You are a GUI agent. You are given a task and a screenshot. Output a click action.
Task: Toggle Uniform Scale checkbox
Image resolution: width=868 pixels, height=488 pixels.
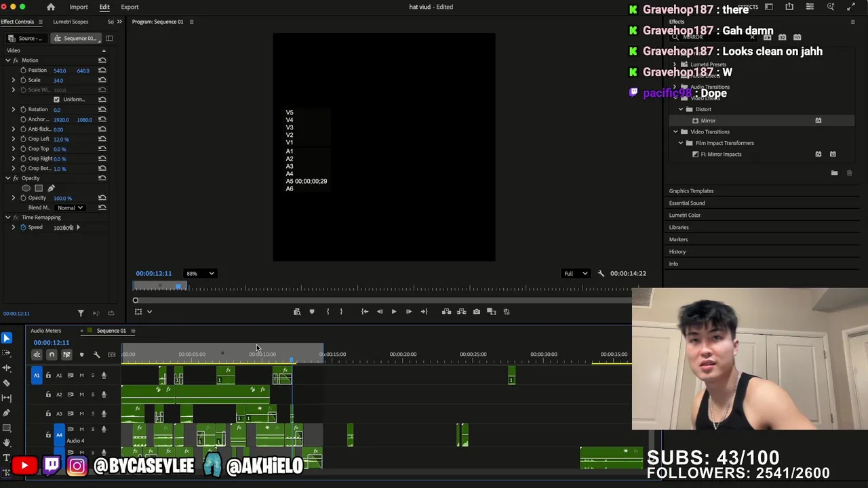click(x=57, y=100)
